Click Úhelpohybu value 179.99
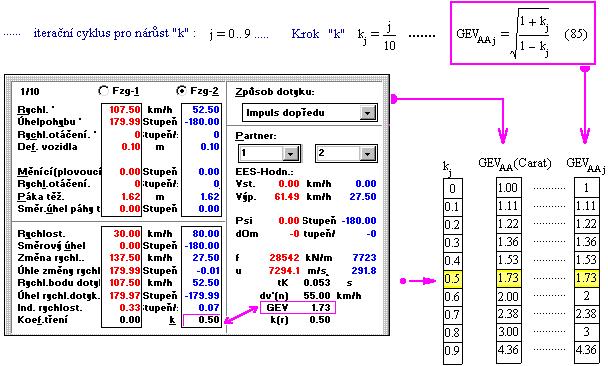Screen dimensions: 608x366 tap(124, 122)
